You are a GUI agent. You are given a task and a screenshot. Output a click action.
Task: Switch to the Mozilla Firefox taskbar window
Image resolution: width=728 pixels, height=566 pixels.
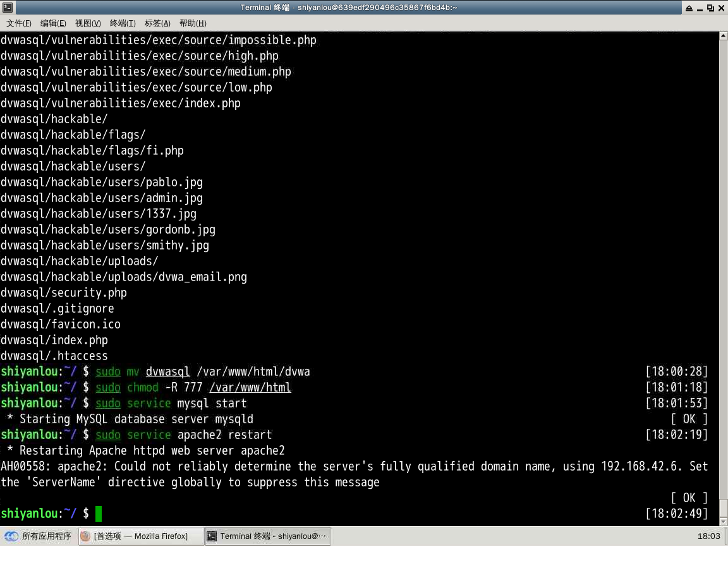click(x=142, y=536)
